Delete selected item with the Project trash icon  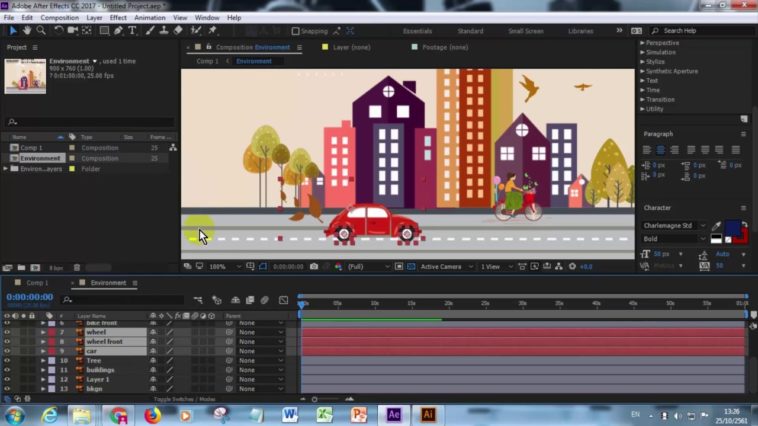point(77,268)
